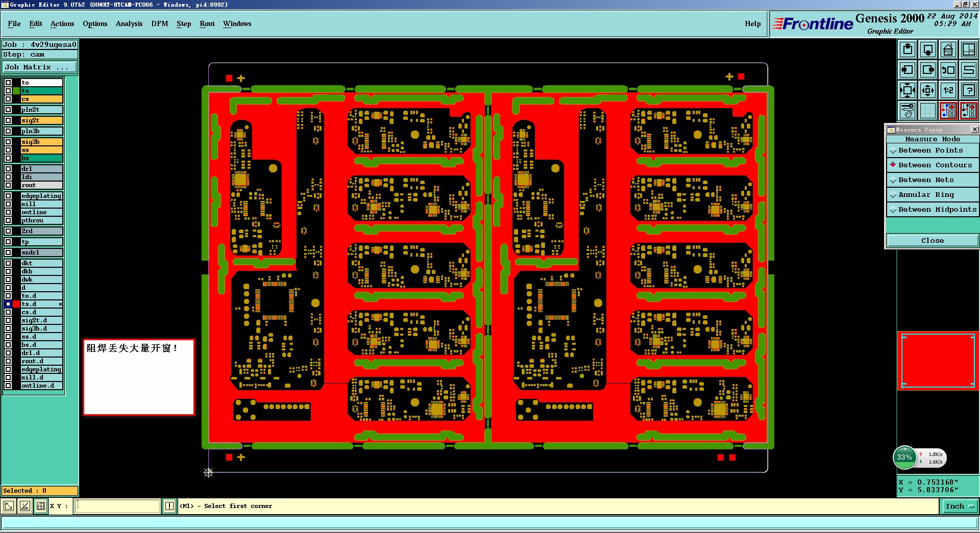
Task: Click the pan down view icon
Action: (928, 49)
